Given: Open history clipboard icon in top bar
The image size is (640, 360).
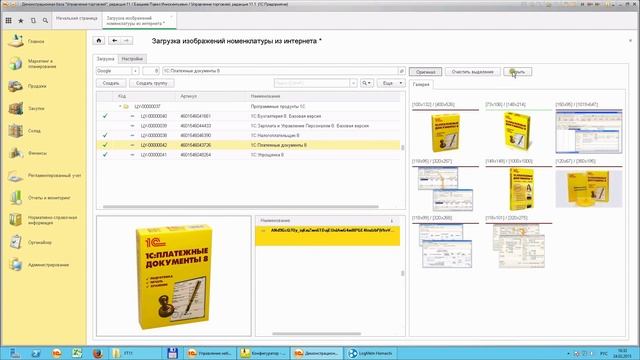Looking at the screenshot, I should pyautogui.click(x=33, y=20).
